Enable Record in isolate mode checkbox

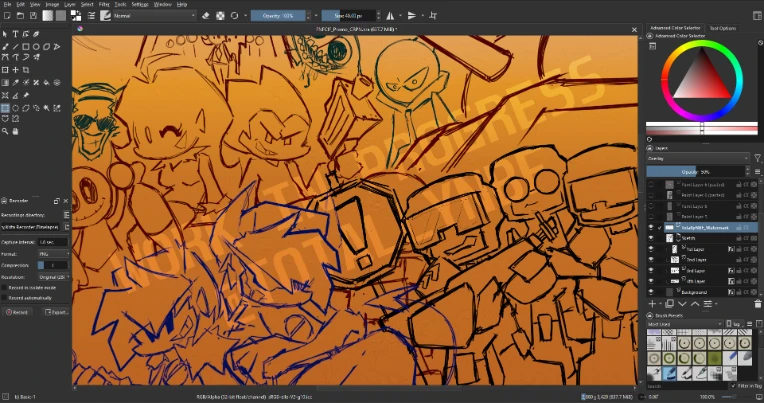[4, 288]
